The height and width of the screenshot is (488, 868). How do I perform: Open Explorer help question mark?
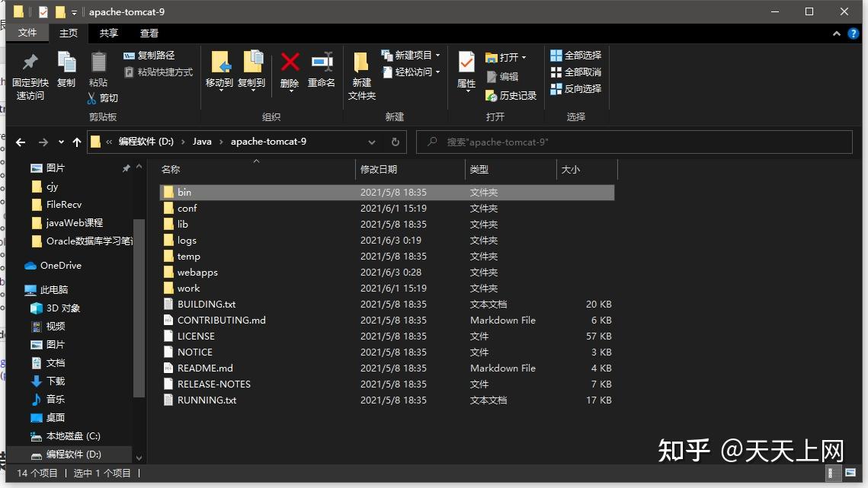[853, 33]
